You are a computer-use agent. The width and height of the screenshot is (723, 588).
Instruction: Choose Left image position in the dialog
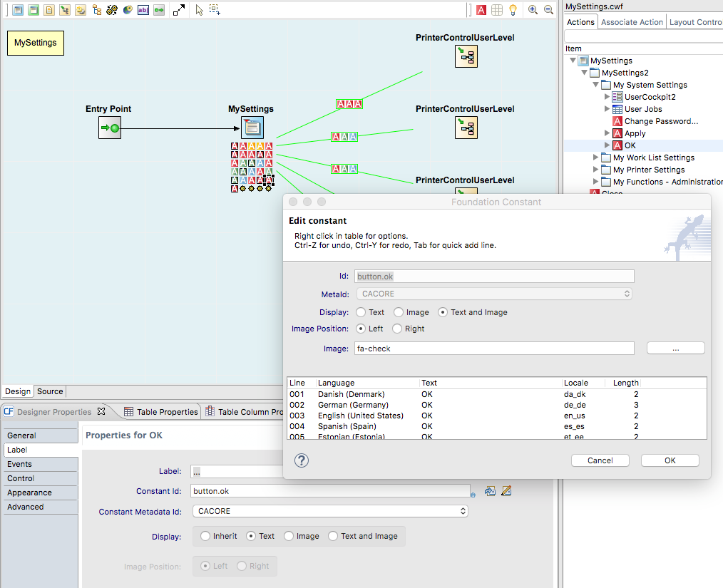pyautogui.click(x=361, y=329)
